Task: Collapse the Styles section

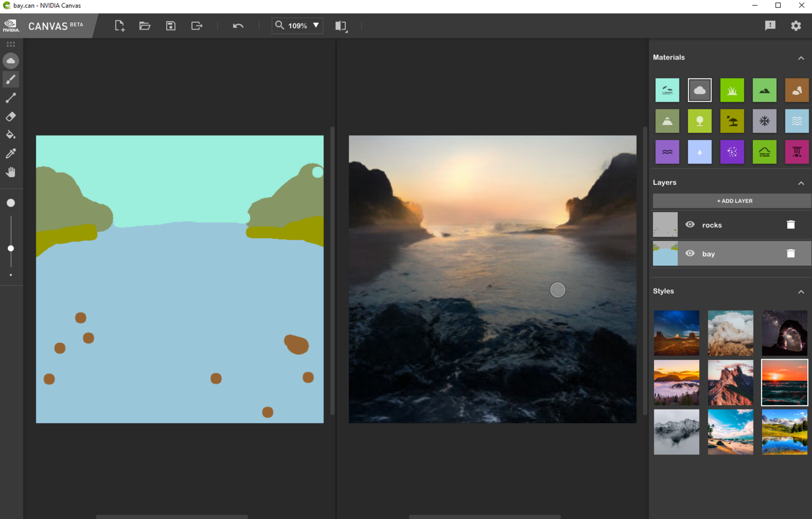Action: click(801, 291)
